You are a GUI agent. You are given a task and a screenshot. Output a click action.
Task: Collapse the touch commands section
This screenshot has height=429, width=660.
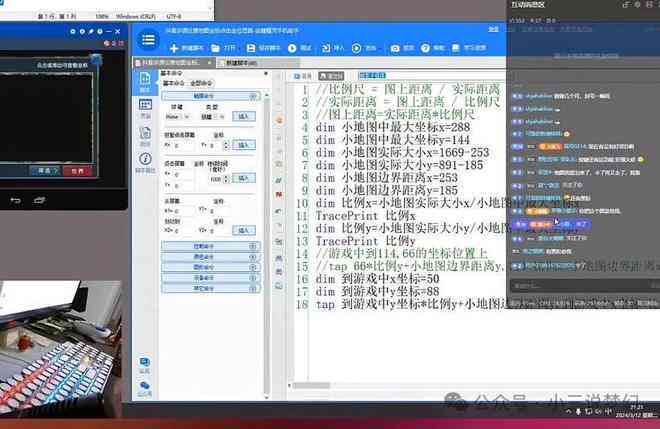pos(211,96)
